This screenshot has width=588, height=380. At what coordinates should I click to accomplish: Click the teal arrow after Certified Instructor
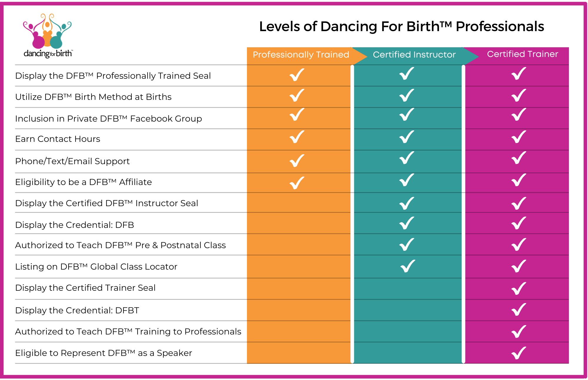(471, 56)
